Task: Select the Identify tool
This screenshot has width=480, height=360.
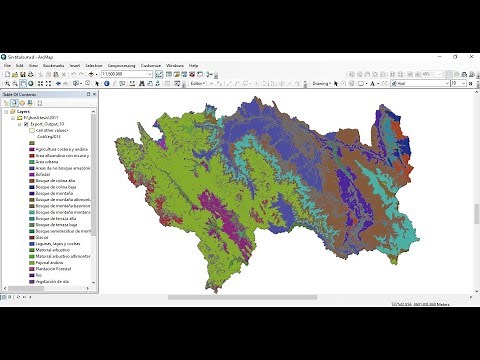Action: (x=107, y=83)
